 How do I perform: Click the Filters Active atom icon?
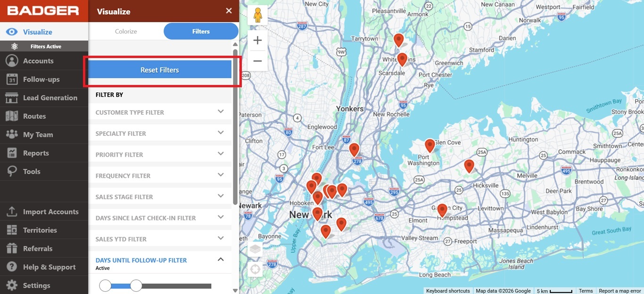[x=15, y=46]
